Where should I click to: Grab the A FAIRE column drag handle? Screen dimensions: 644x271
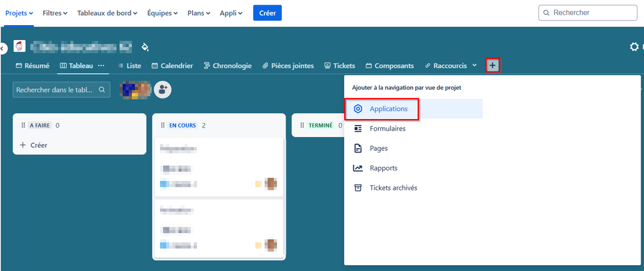(23, 126)
